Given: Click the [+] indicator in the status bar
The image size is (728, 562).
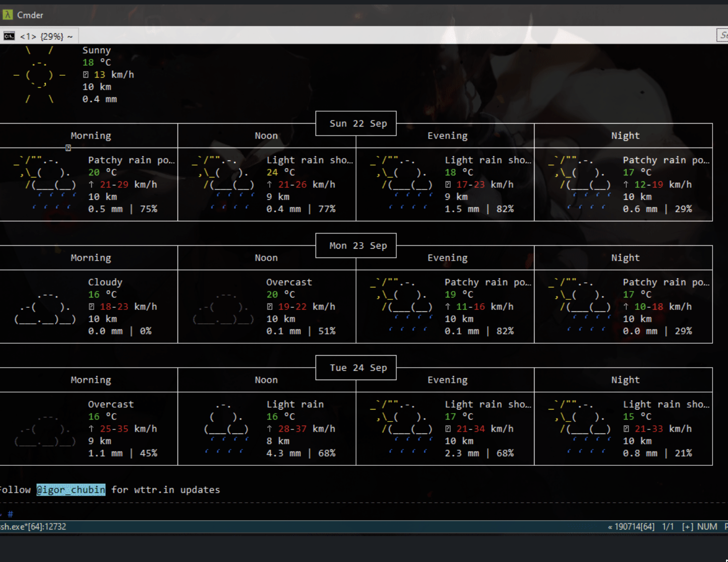Looking at the screenshot, I should click(687, 527).
